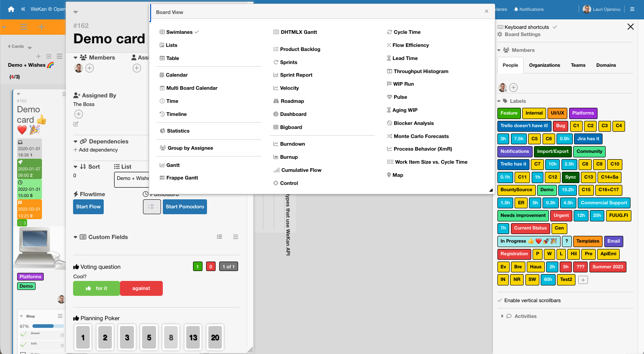Click the hamburger icon beside Custom Fields

235,237
